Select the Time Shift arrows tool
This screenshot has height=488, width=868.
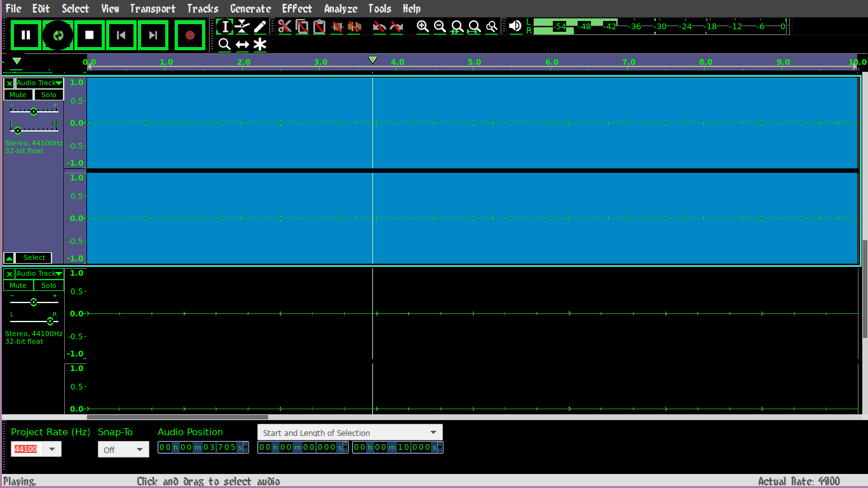coord(242,44)
